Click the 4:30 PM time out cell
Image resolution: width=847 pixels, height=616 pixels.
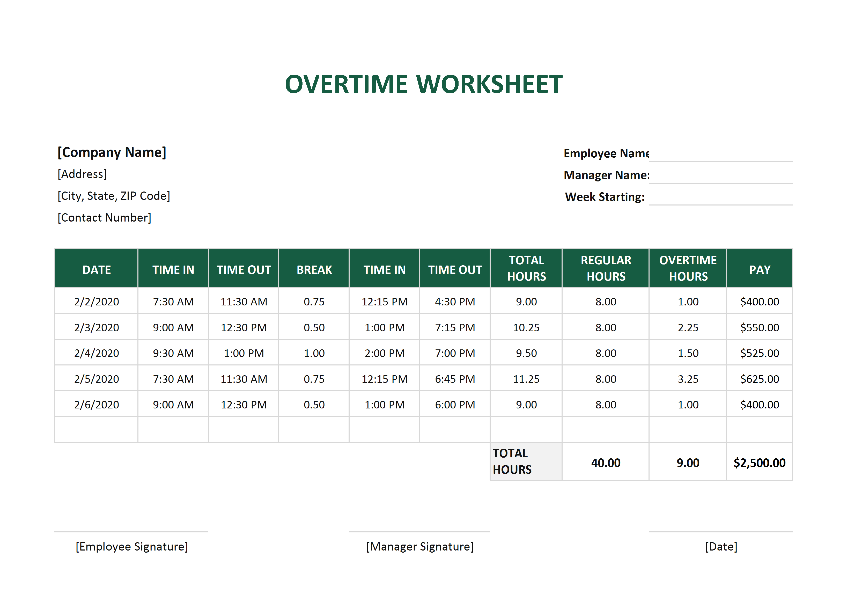[x=455, y=302]
